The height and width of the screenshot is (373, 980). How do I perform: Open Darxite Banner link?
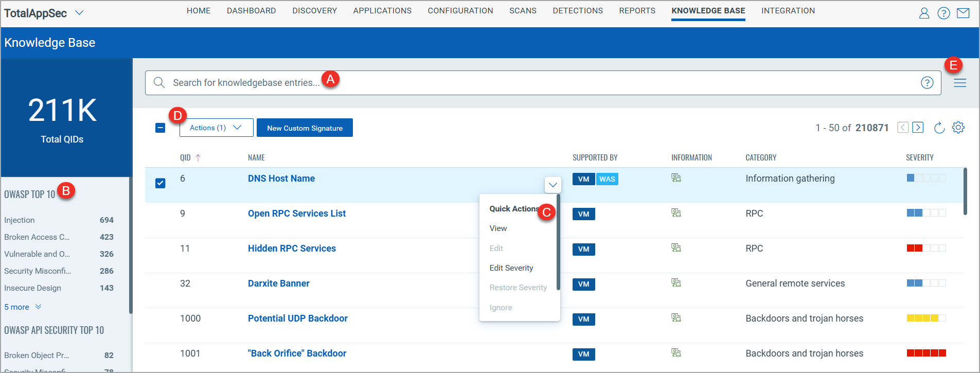[x=279, y=283]
